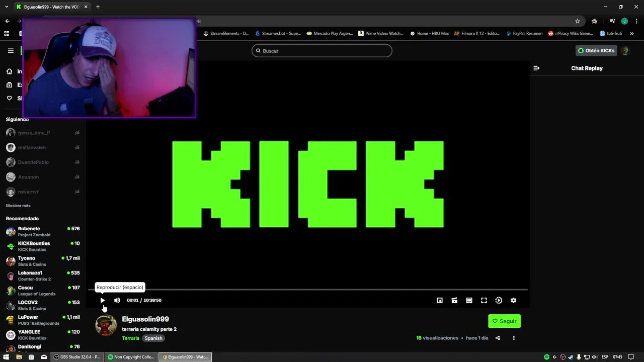Enter fullscreen mode in the player

484,300
